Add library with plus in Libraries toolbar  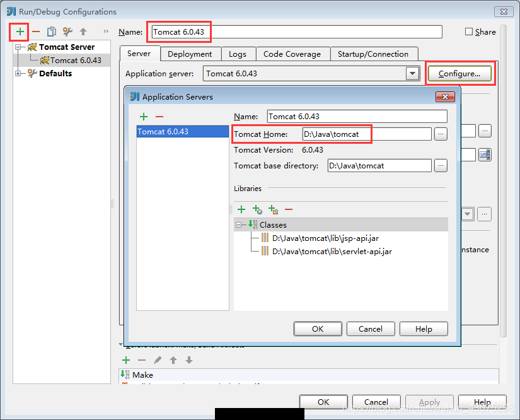[241, 209]
